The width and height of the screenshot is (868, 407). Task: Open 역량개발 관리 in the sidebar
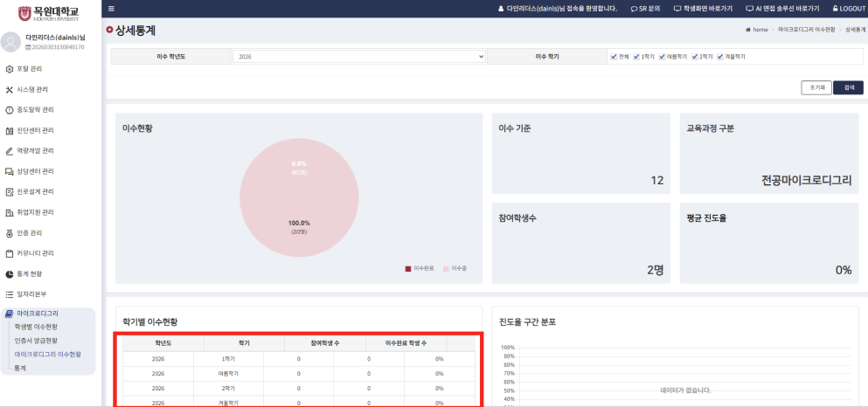click(35, 151)
